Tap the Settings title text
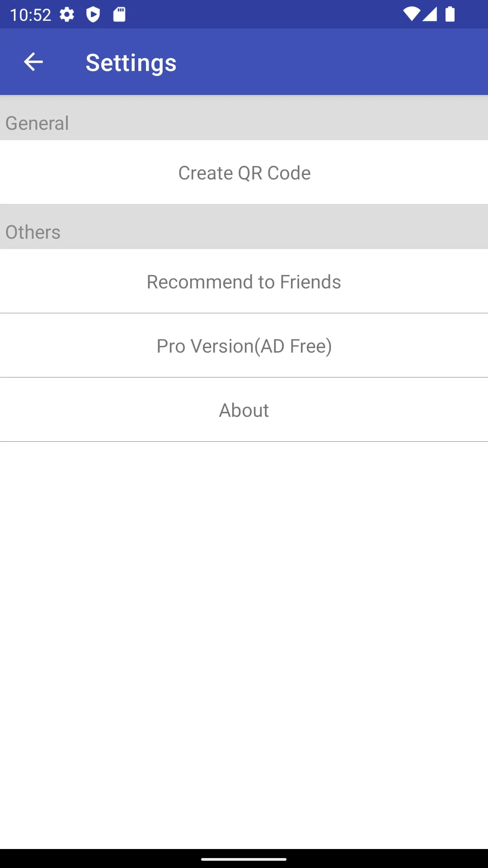The width and height of the screenshot is (488, 868). [131, 62]
